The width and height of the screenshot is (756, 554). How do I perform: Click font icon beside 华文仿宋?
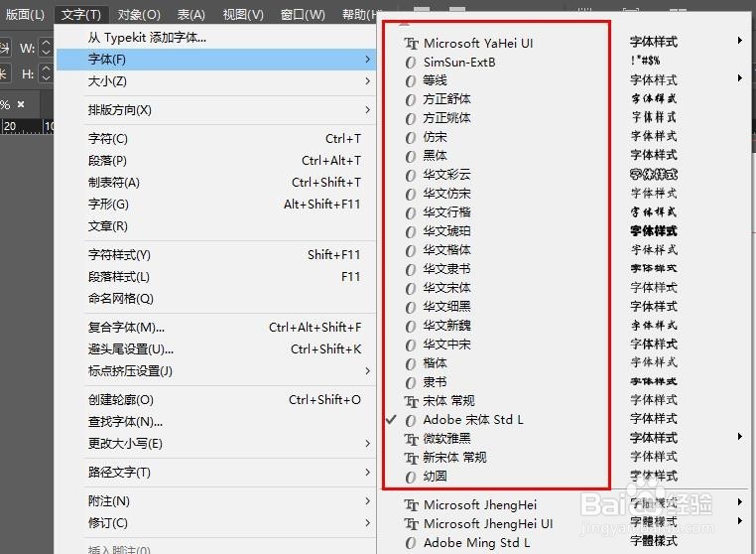coord(411,194)
